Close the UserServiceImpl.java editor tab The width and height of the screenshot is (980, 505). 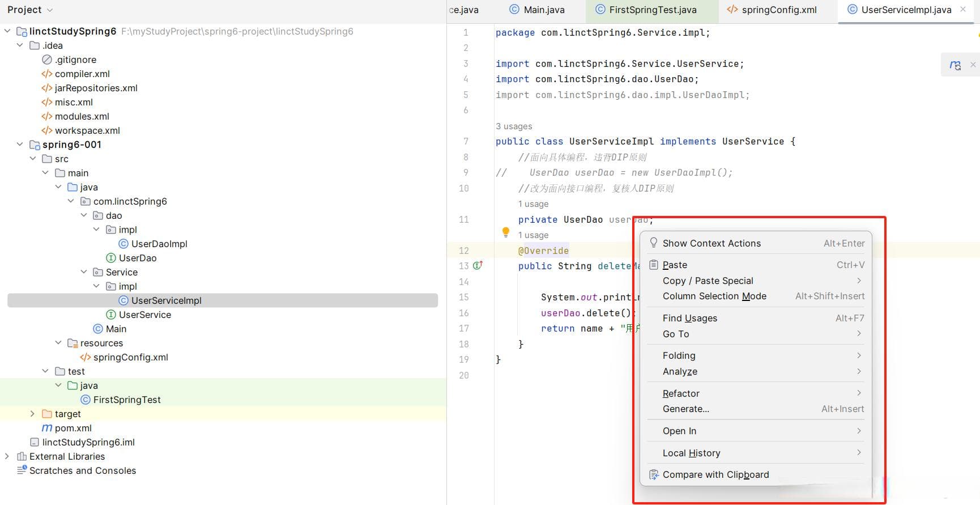click(x=963, y=9)
